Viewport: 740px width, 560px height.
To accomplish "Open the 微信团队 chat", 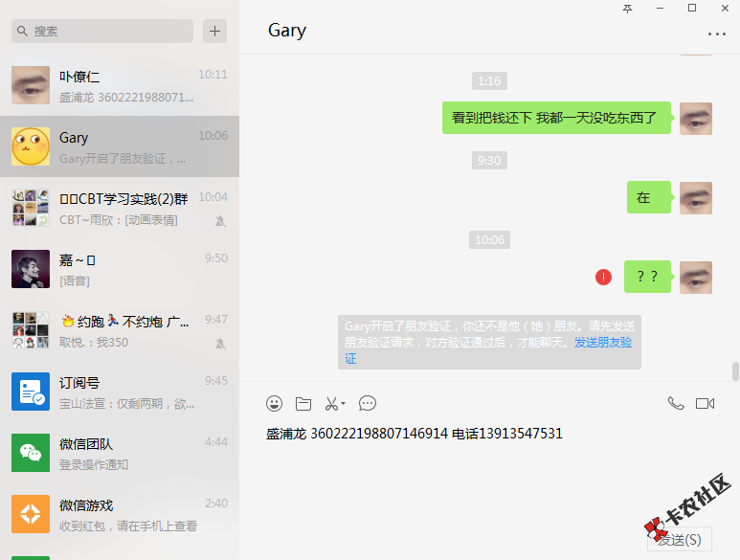I will (x=120, y=453).
